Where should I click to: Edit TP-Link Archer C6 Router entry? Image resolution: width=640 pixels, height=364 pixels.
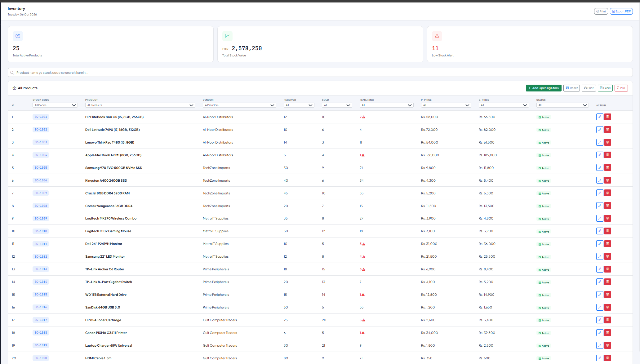[600, 269]
